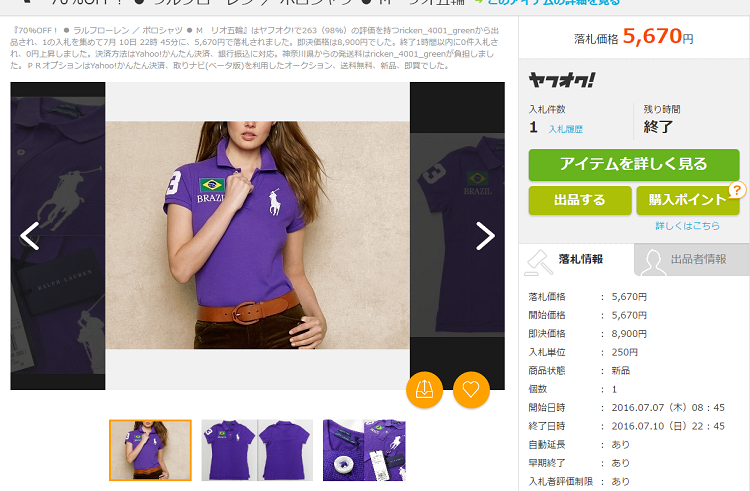750x491 pixels.
Task: Click the previous image arrow
Action: 30,236
